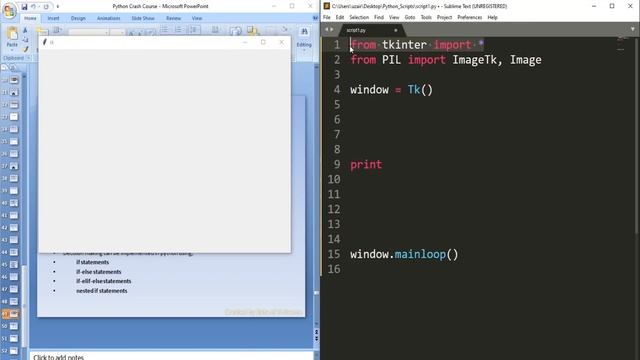Select slide 52 thumbnail

coord(13,351)
